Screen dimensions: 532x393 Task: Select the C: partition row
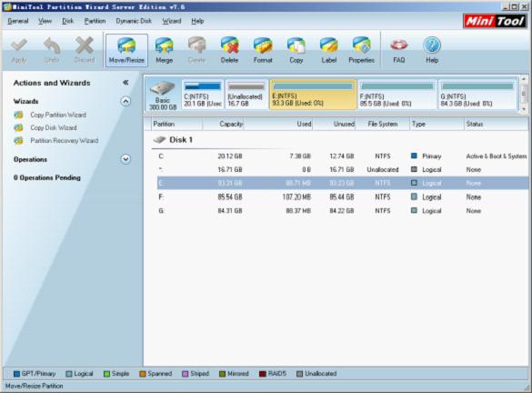343,156
